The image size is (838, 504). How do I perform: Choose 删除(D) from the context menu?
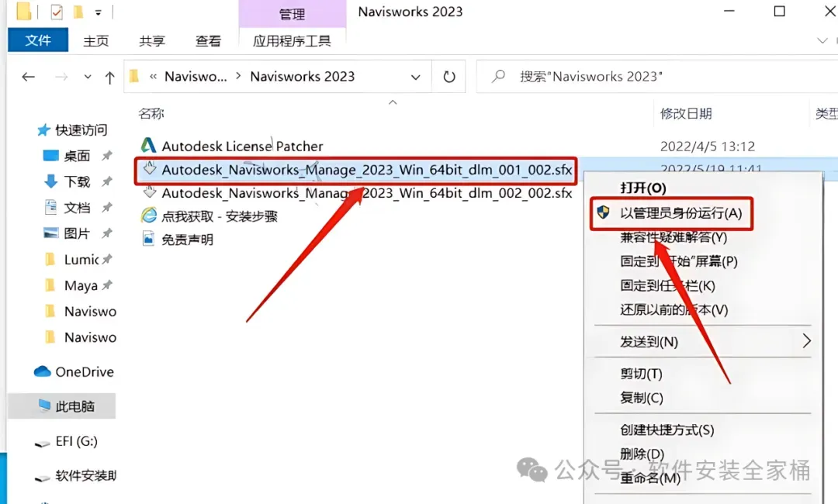click(642, 454)
